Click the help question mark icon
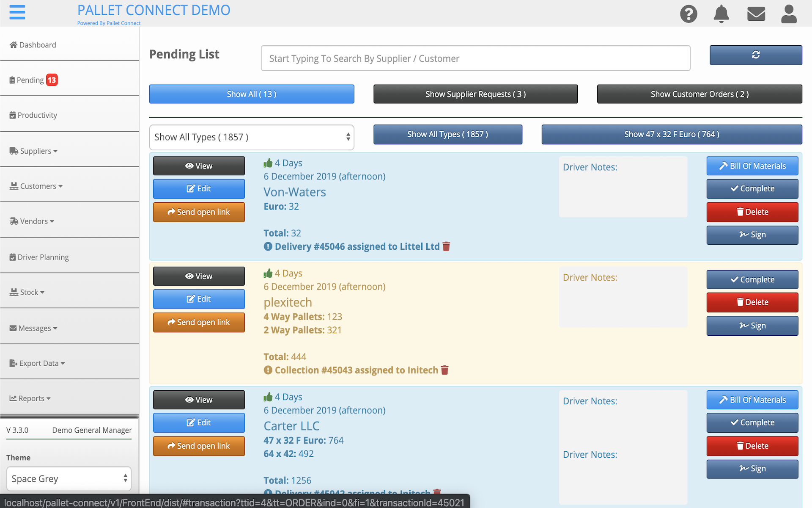The image size is (812, 508). coord(688,14)
